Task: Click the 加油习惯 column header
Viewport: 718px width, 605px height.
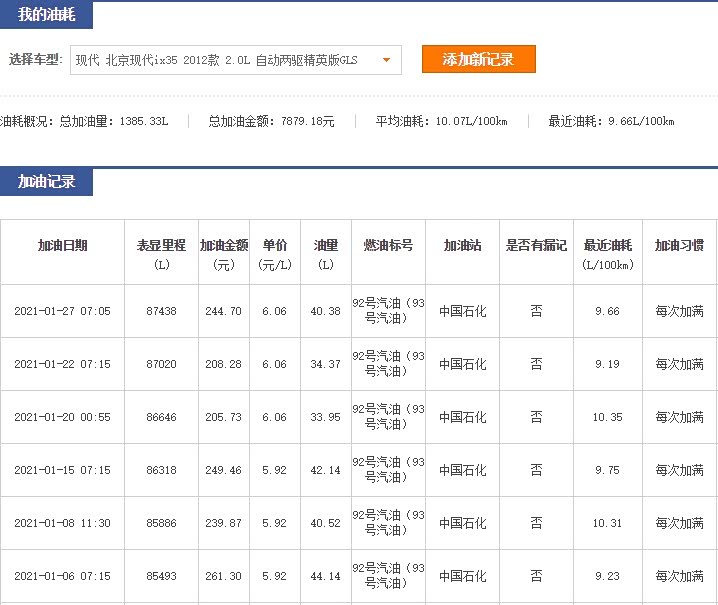Action: pyautogui.click(x=679, y=245)
